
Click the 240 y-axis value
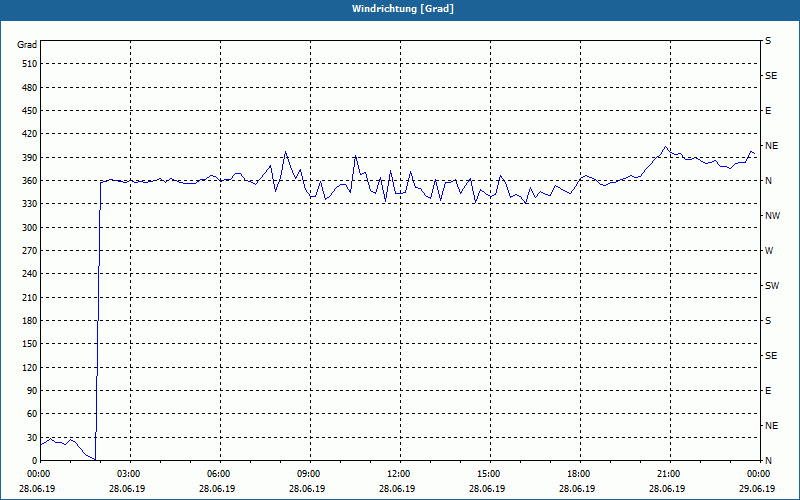30,274
